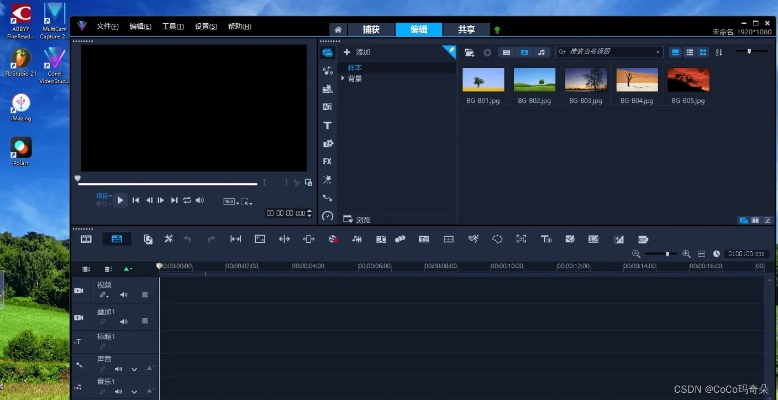
Task: Expand the 背景 folder in library tree
Action: click(343, 78)
